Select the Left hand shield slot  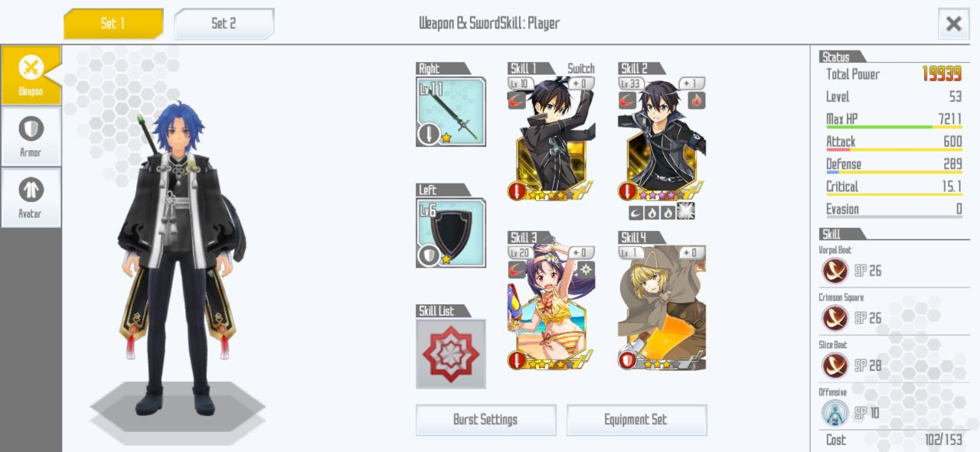coord(451,233)
